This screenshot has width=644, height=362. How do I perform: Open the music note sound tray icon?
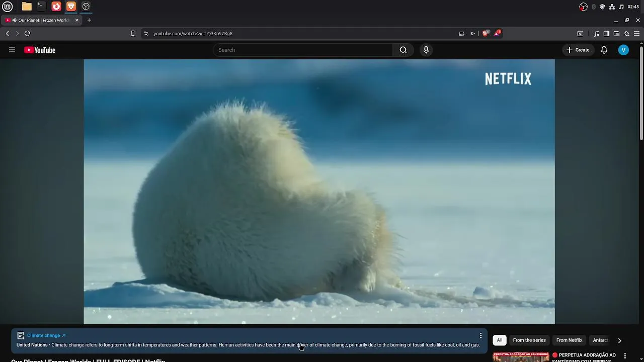tap(621, 7)
